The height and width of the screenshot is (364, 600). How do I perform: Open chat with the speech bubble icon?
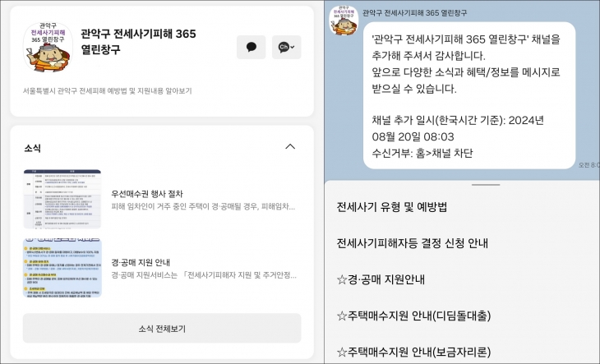251,47
